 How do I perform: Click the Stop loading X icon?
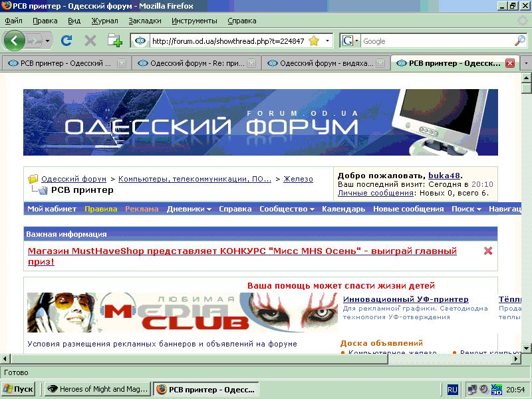[90, 41]
